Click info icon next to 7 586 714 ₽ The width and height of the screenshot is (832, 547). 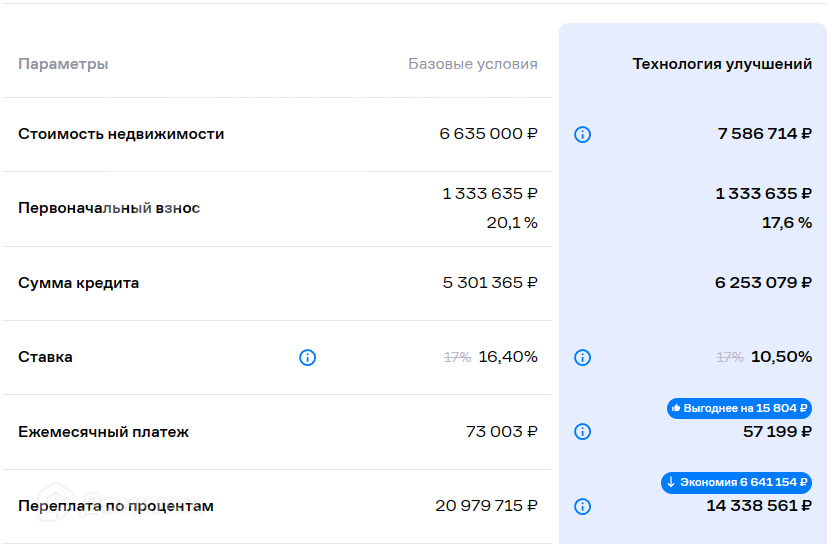583,134
